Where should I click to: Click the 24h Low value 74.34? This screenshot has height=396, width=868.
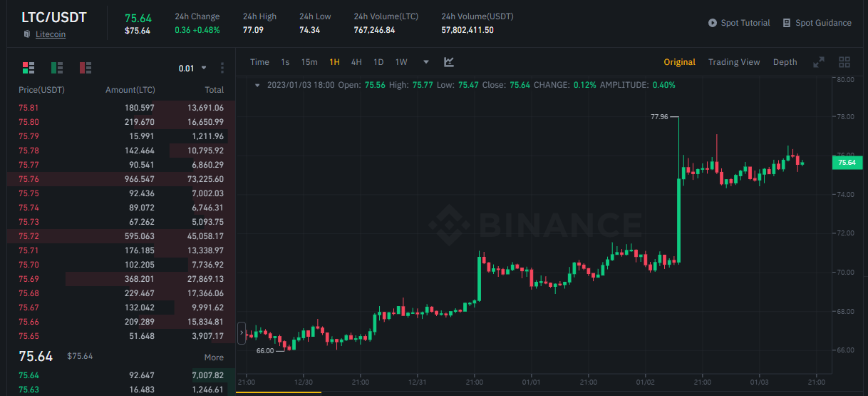[x=309, y=30]
